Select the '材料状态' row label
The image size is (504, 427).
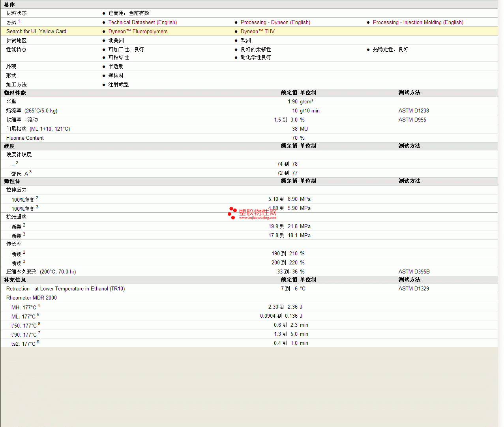[17, 13]
